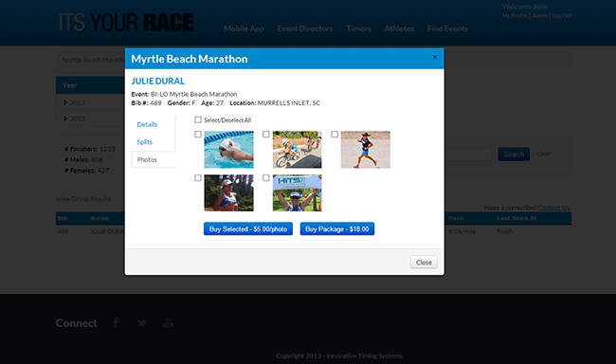Image resolution: width=616 pixels, height=364 pixels.
Task: Close the Myrtle Beach Marathon dialog with X
Action: pos(435,58)
